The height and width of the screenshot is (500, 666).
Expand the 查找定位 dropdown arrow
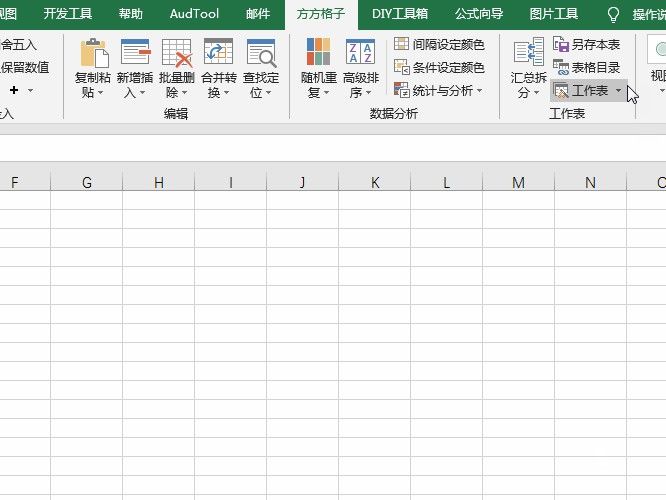pos(268,92)
